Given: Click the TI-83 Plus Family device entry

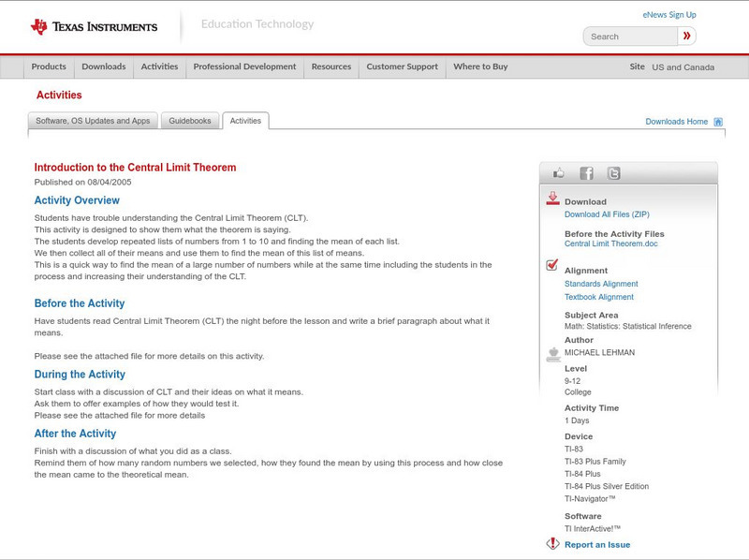Looking at the screenshot, I should click(595, 461).
